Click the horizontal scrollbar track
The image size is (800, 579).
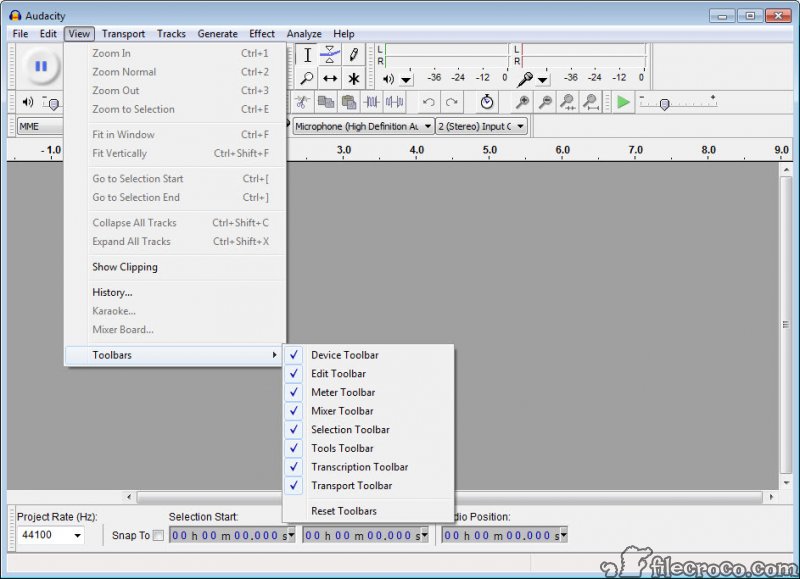pos(449,496)
